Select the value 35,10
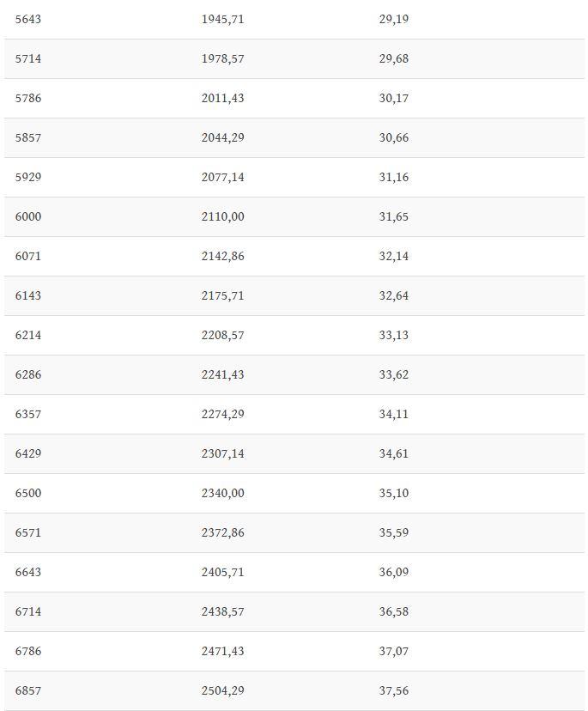This screenshot has height=711, width=588. [x=393, y=493]
